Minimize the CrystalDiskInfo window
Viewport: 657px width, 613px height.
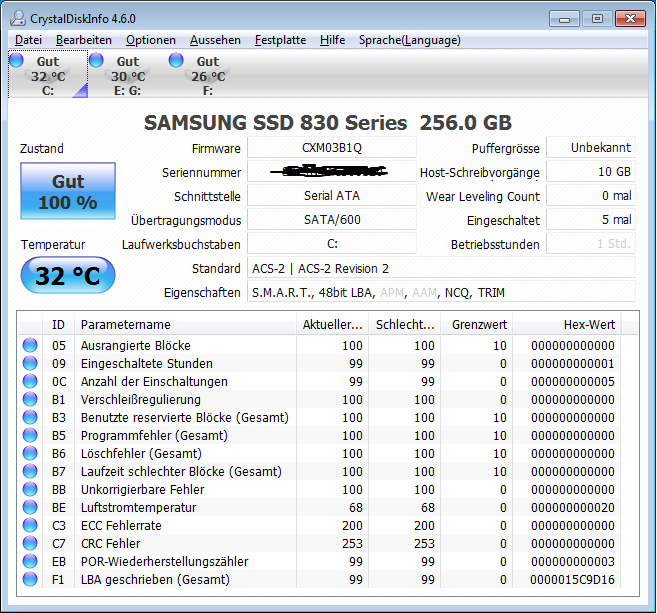(x=564, y=19)
